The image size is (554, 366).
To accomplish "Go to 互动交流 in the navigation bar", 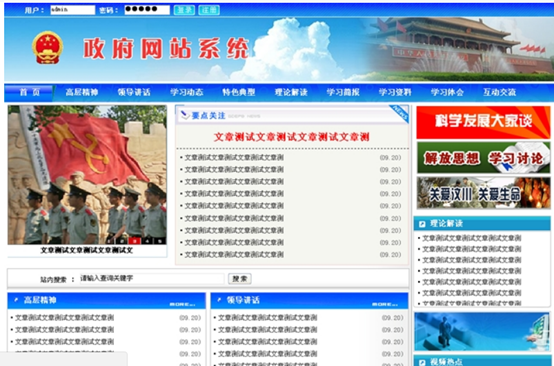I will (499, 92).
